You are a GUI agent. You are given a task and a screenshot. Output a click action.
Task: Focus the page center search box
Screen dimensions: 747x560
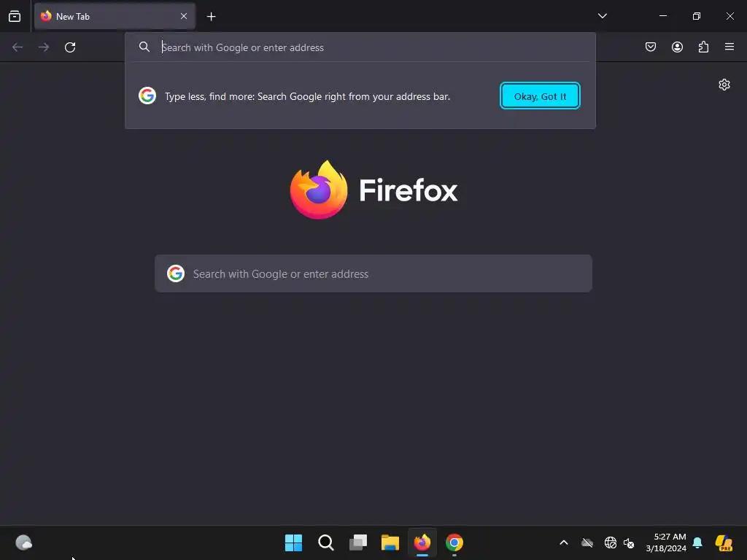373,274
